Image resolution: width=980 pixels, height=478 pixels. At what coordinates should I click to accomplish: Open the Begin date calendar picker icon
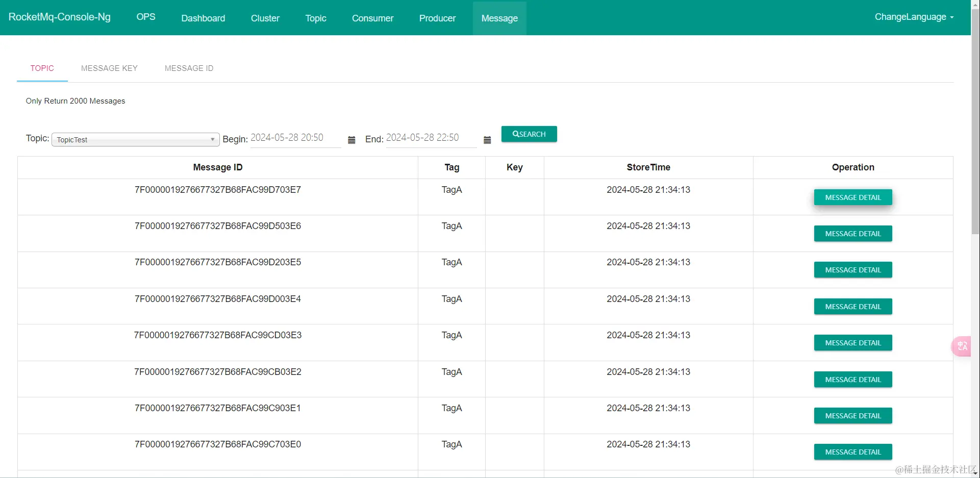pyautogui.click(x=351, y=140)
